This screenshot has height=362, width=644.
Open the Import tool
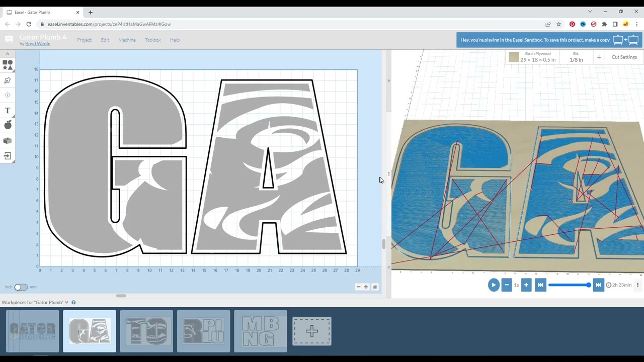click(8, 156)
